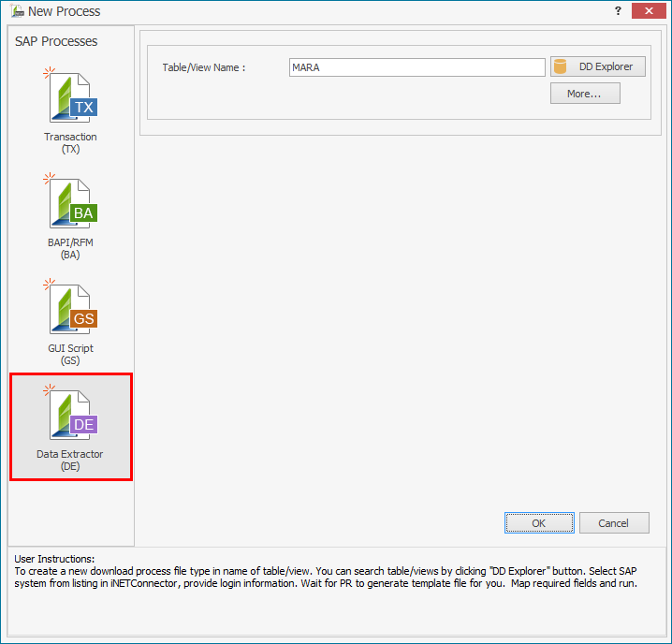672x644 pixels.
Task: Click the SAP Processes panel header
Action: point(56,41)
